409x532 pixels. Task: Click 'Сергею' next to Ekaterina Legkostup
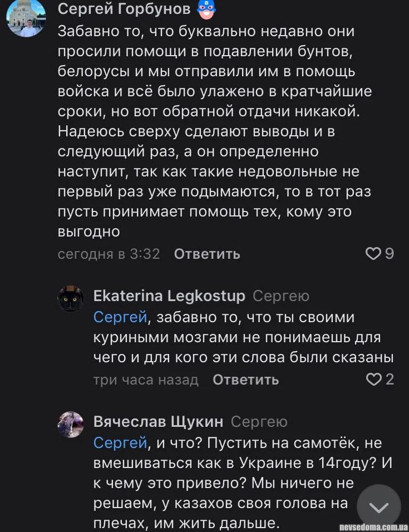[x=281, y=295]
